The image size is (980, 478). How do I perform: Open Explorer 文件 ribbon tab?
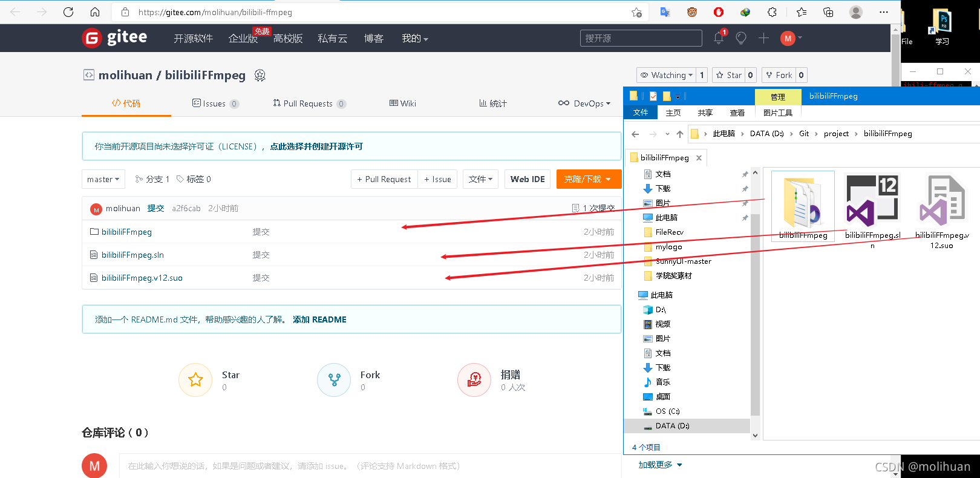(641, 112)
